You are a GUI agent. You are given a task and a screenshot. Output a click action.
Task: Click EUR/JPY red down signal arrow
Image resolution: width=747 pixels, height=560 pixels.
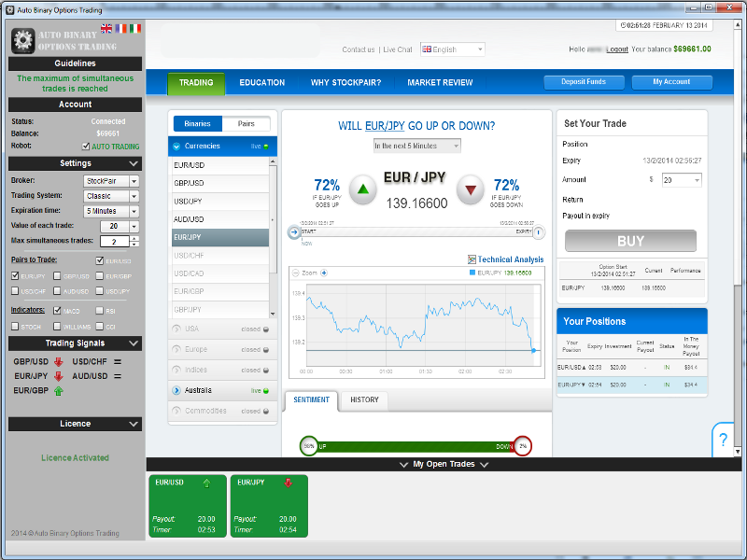click(x=58, y=376)
